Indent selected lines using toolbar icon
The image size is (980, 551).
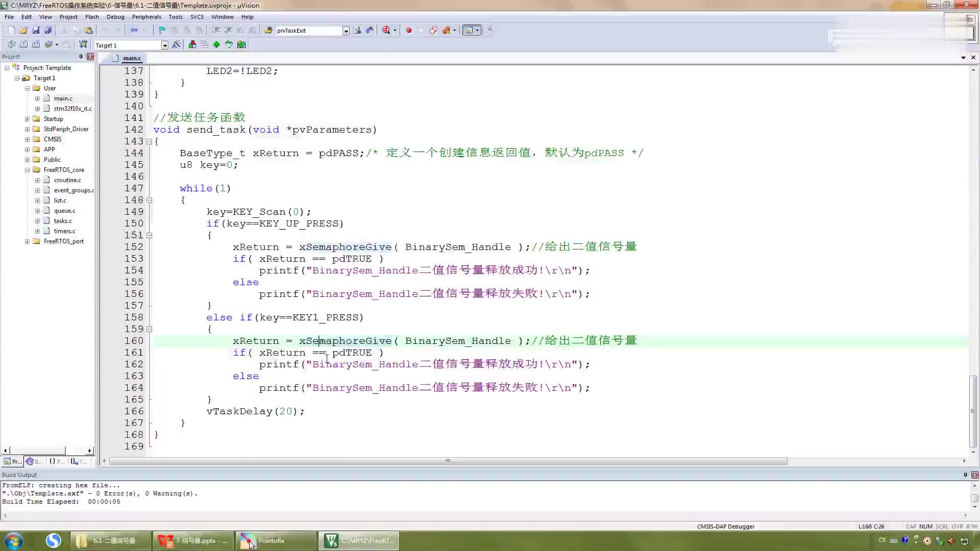pyautogui.click(x=216, y=30)
